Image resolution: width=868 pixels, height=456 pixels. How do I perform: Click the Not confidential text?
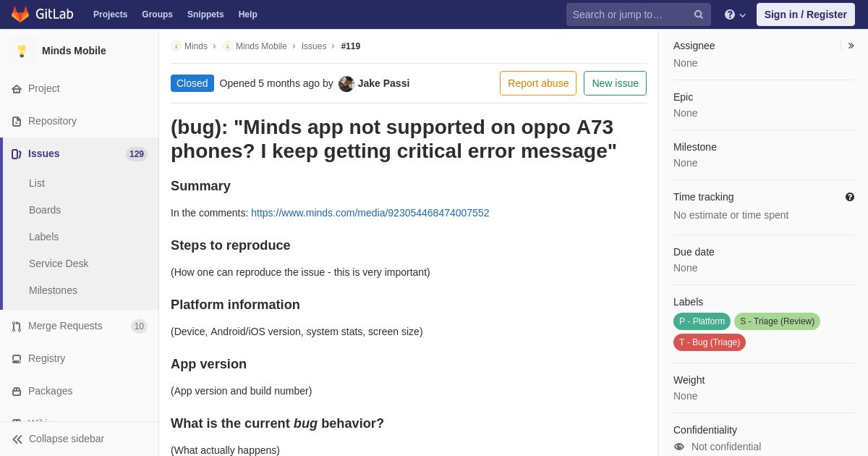tap(726, 447)
